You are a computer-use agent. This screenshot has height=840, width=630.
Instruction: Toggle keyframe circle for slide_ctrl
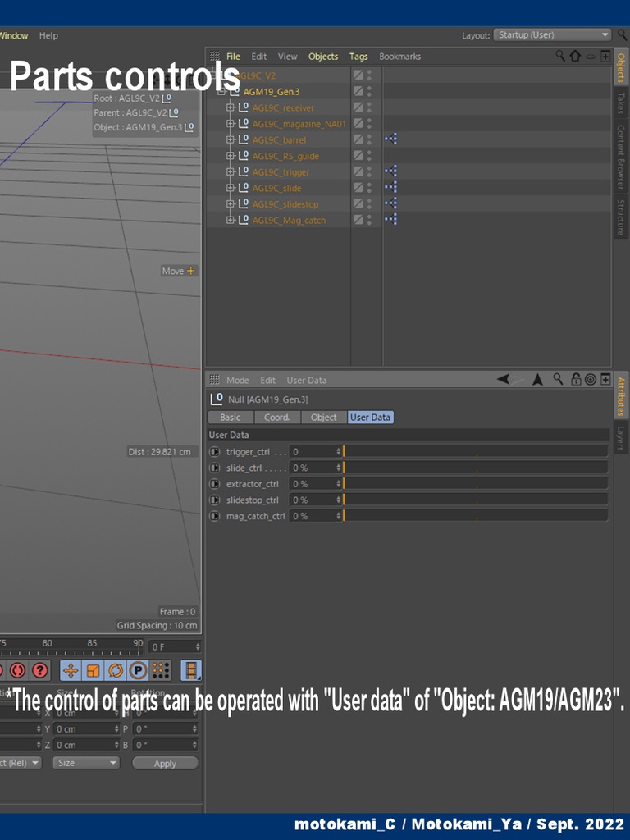tap(215, 468)
